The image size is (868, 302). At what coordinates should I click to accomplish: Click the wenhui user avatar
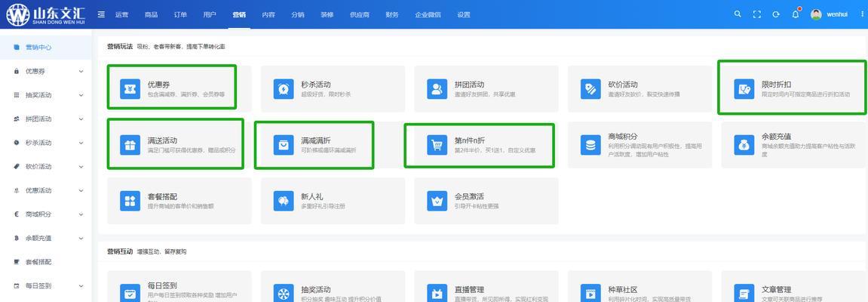[x=816, y=14]
